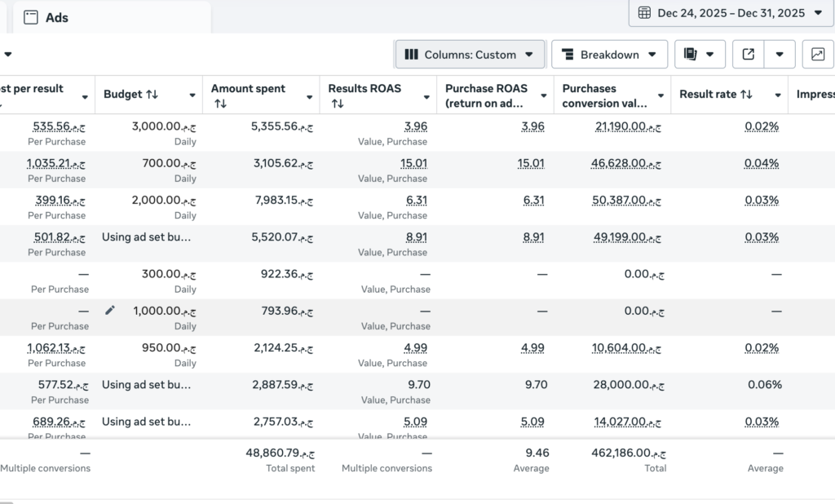This screenshot has width=835, height=504.
Task: Edit the 1,000.00 budget pencil icon
Action: (x=110, y=310)
